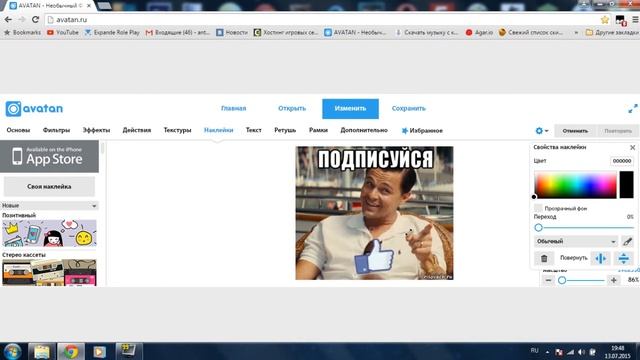Select the Наклейки menu

click(x=218, y=130)
